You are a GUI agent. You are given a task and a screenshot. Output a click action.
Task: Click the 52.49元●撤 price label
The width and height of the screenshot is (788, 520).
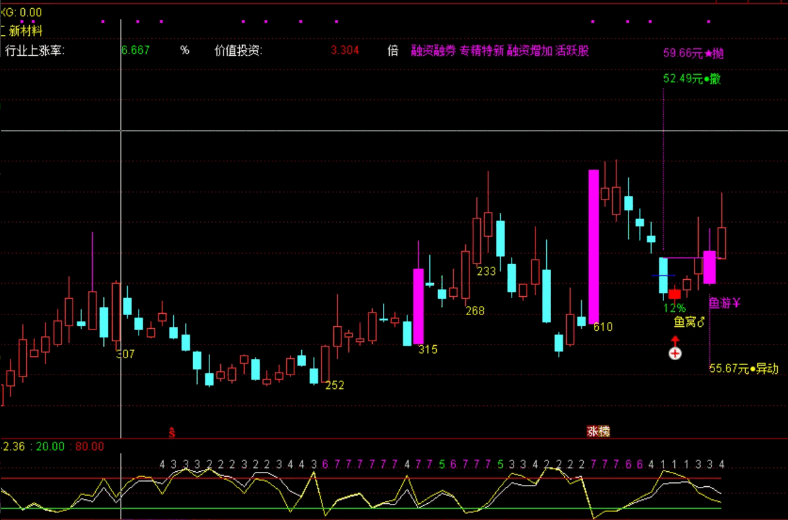click(x=692, y=78)
